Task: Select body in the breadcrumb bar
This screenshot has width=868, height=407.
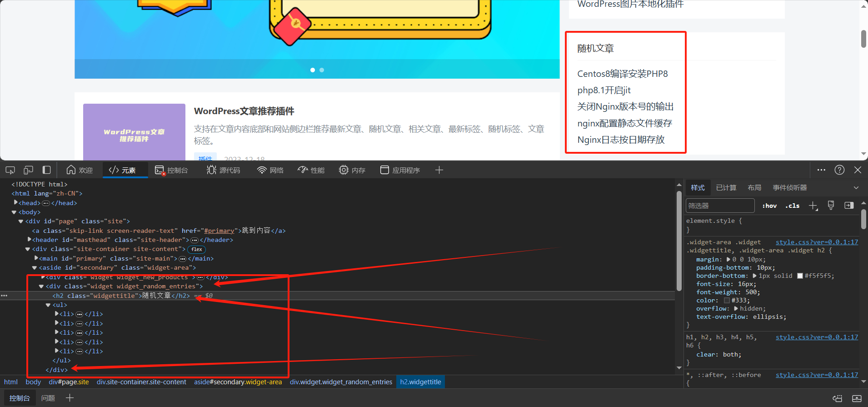Action: coord(33,382)
